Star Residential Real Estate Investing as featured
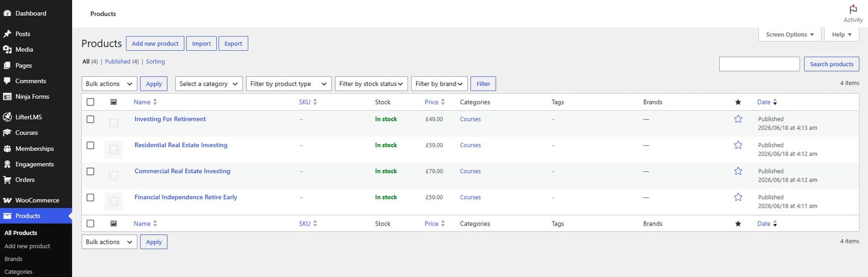Image resolution: width=868 pixels, height=277 pixels. pos(738,145)
